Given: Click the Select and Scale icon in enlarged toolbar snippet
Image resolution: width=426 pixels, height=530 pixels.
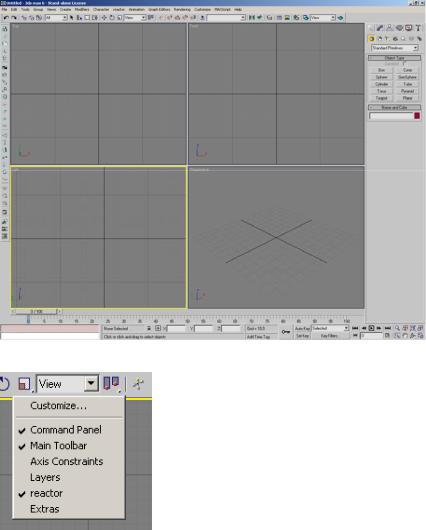Looking at the screenshot, I should 24,384.
